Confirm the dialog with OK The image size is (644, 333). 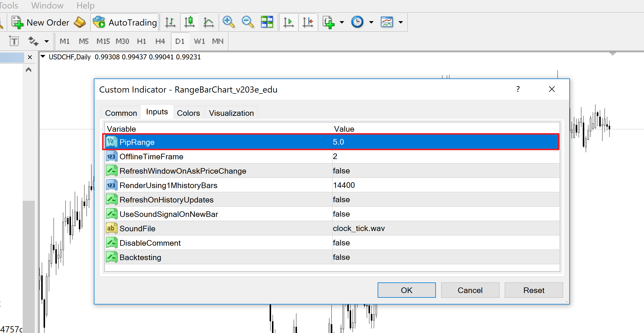(406, 290)
